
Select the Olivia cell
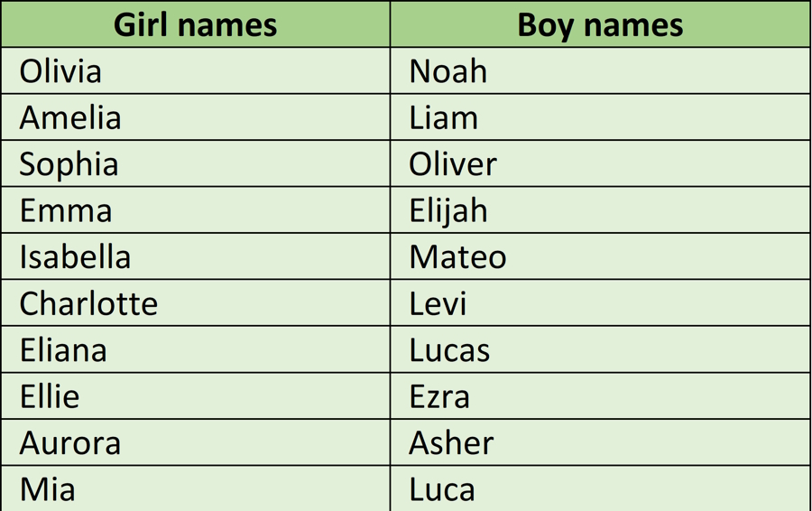[60, 71]
